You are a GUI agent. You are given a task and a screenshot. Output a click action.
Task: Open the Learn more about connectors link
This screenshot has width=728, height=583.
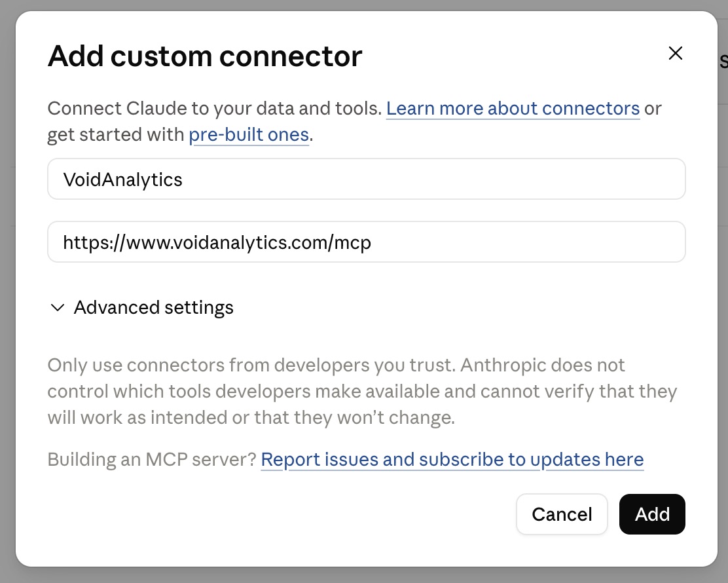tap(513, 108)
